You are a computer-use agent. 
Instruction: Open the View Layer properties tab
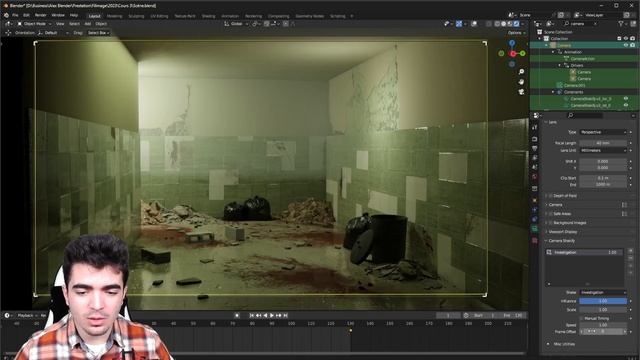click(535, 158)
